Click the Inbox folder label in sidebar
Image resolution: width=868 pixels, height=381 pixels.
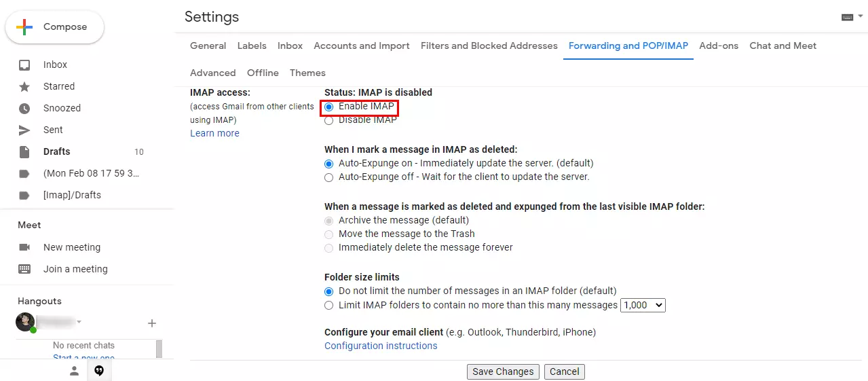click(55, 65)
